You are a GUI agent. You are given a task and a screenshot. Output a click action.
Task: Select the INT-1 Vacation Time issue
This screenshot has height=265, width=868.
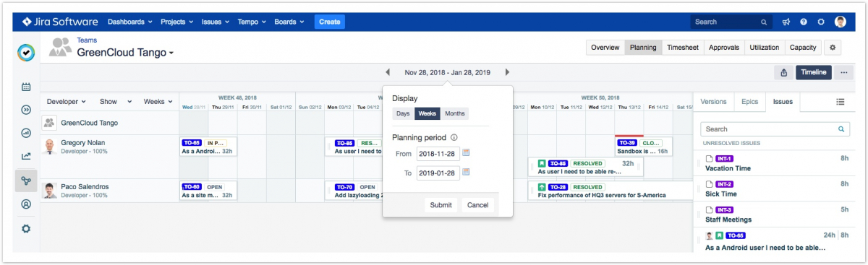[x=775, y=162]
